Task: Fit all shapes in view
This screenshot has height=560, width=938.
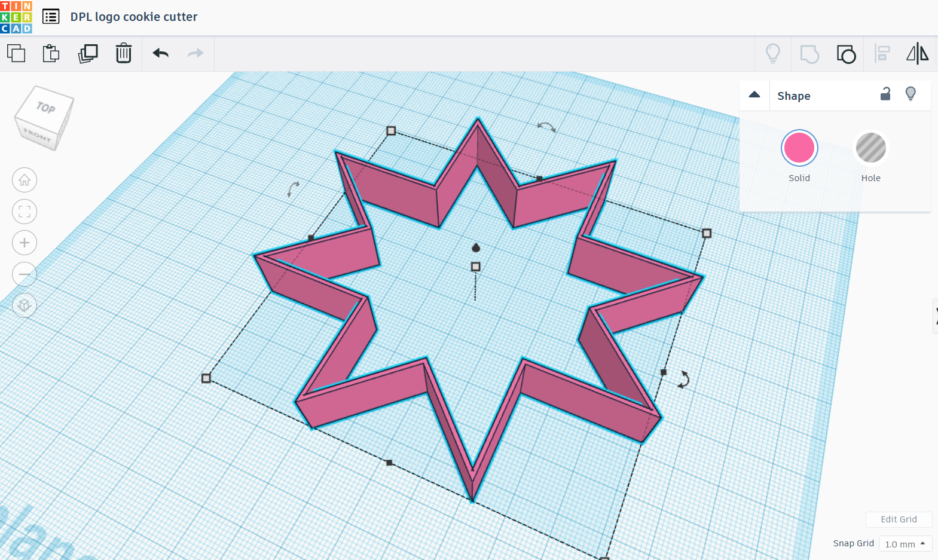Action: click(x=25, y=212)
